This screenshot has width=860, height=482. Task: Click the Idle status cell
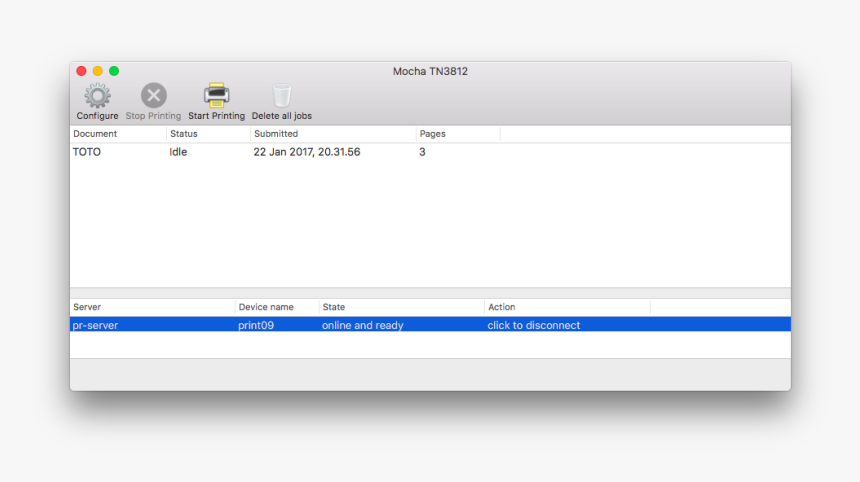click(178, 152)
